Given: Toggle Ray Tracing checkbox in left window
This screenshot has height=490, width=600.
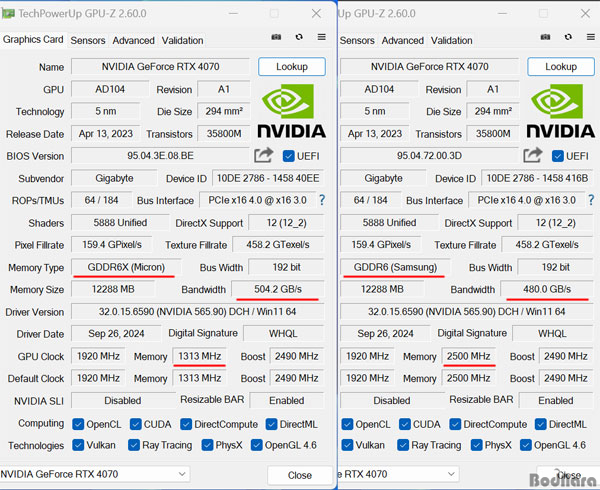Looking at the screenshot, I should tap(134, 445).
